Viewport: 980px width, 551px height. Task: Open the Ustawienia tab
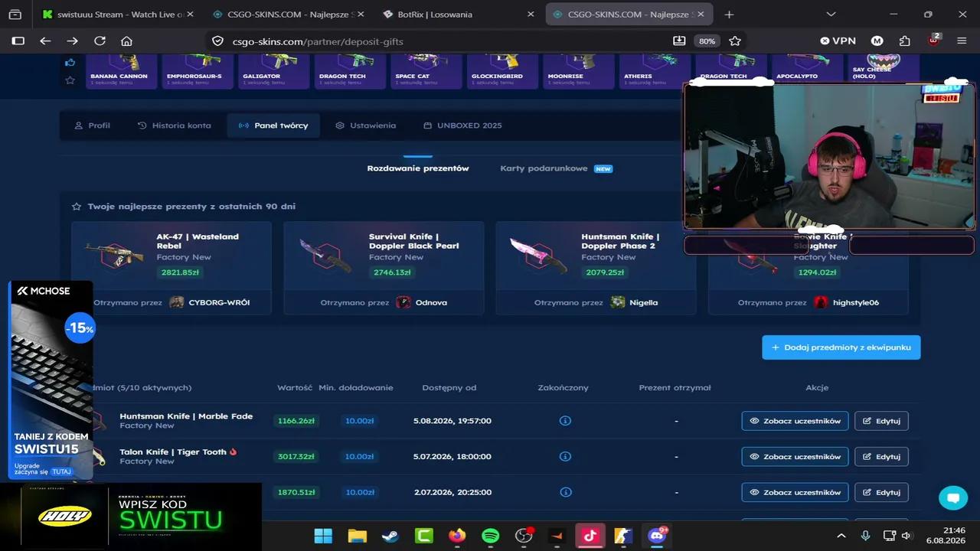click(x=365, y=126)
